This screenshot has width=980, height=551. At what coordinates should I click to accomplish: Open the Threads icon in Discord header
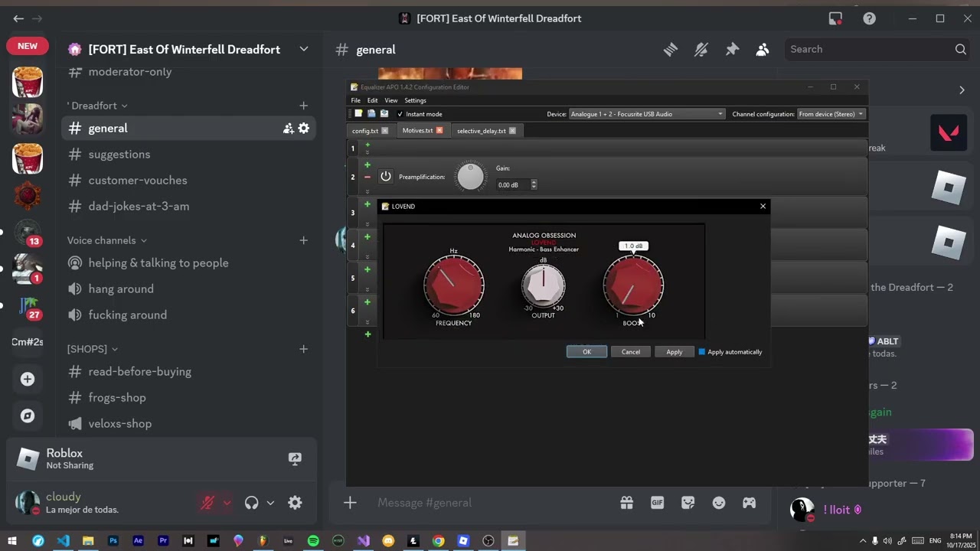click(x=671, y=49)
